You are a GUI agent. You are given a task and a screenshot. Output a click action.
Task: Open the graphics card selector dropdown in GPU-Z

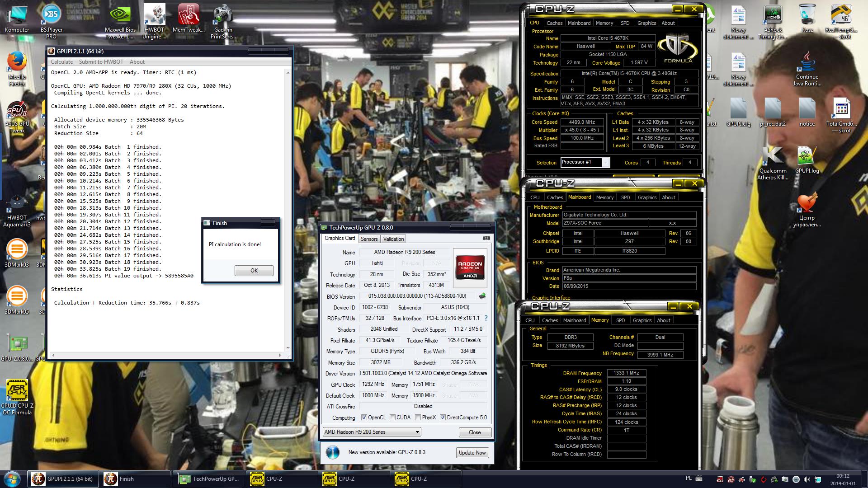(372, 432)
